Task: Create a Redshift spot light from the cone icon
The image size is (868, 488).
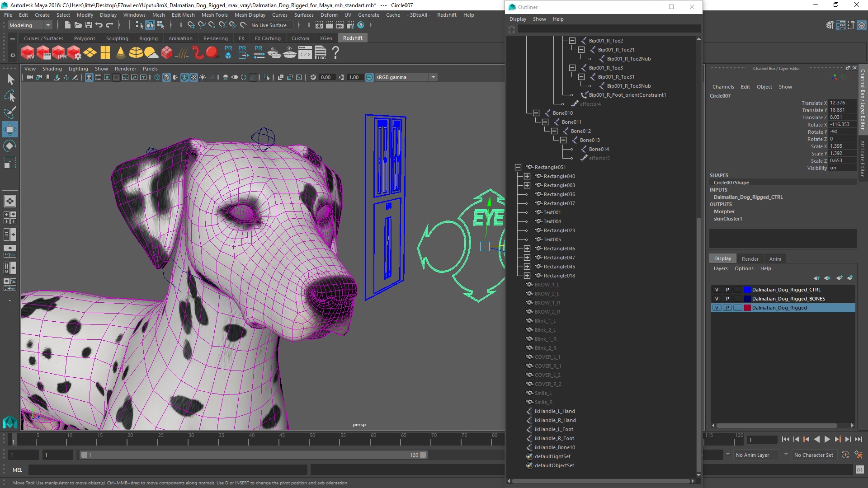Action: tap(121, 53)
